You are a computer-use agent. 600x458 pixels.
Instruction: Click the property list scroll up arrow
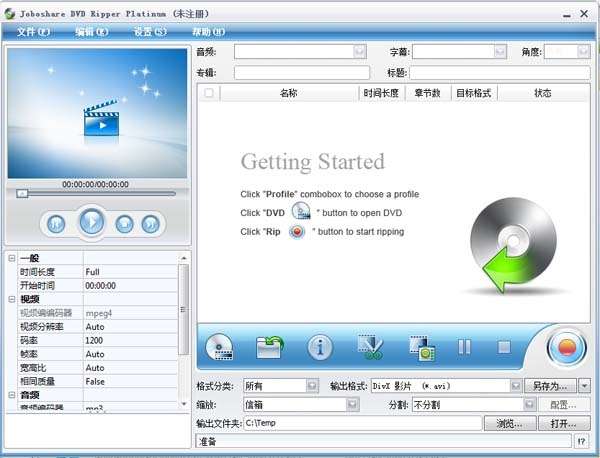pyautogui.click(x=184, y=258)
